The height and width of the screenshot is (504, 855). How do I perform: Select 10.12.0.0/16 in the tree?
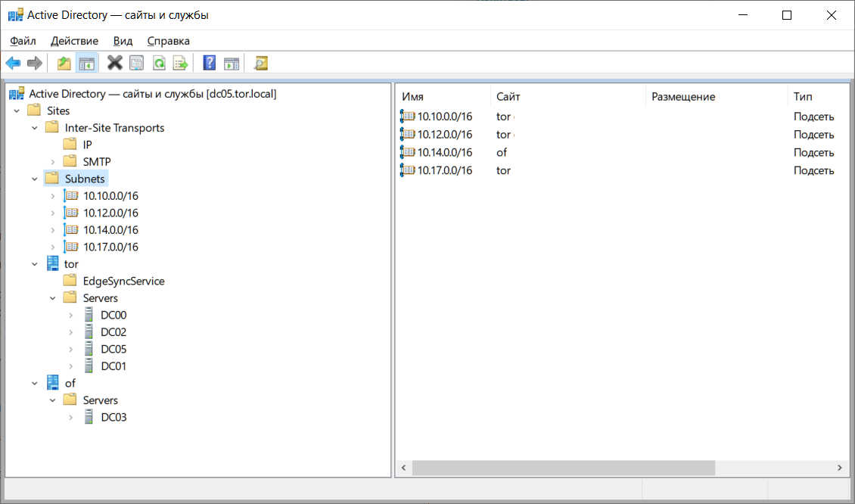click(x=110, y=213)
